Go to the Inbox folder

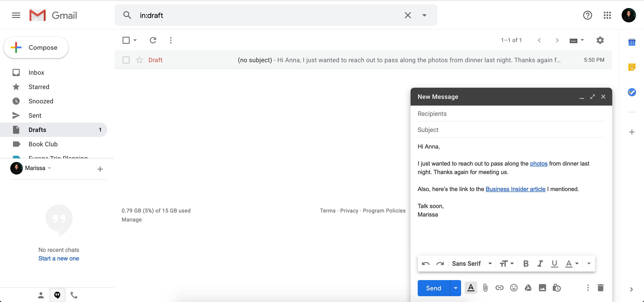click(x=36, y=72)
